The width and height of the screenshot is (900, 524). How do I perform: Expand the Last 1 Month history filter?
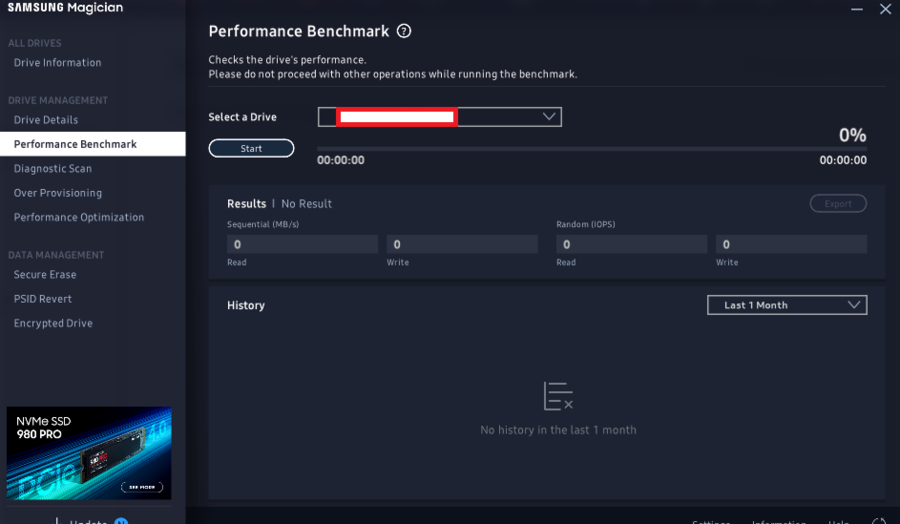click(787, 305)
